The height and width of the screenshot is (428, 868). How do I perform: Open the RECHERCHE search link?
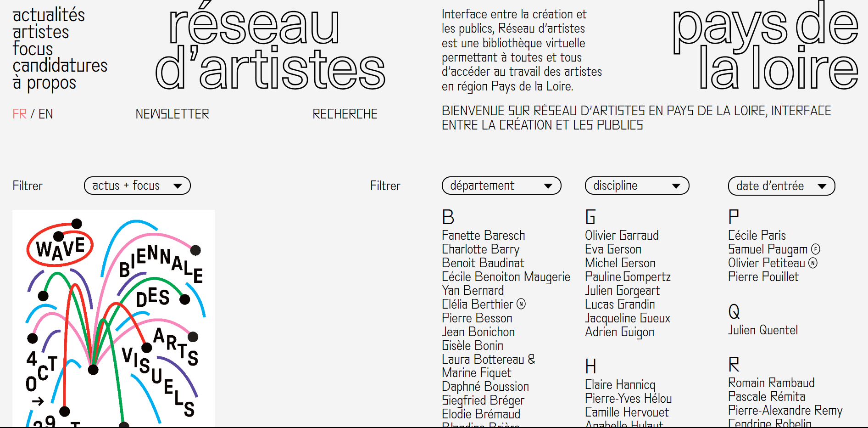345,114
